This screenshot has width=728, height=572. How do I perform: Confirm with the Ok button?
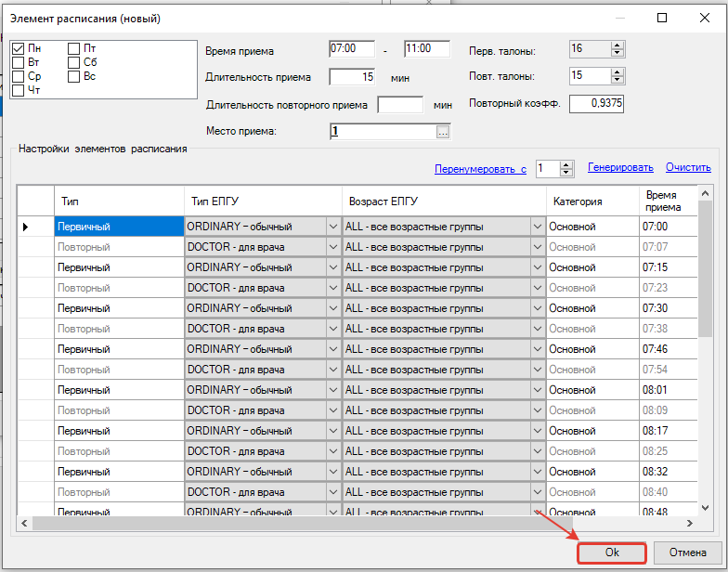click(612, 552)
